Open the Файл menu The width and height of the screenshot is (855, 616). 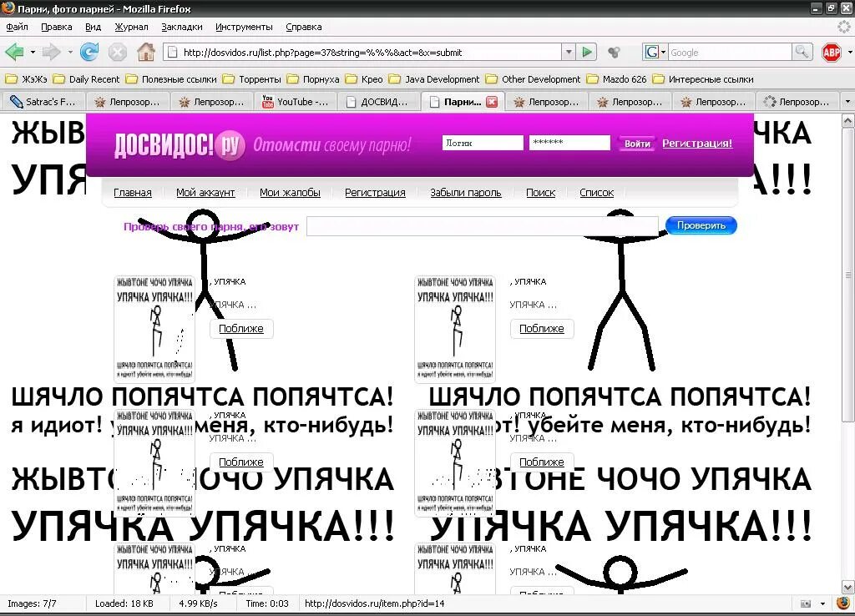tap(17, 27)
